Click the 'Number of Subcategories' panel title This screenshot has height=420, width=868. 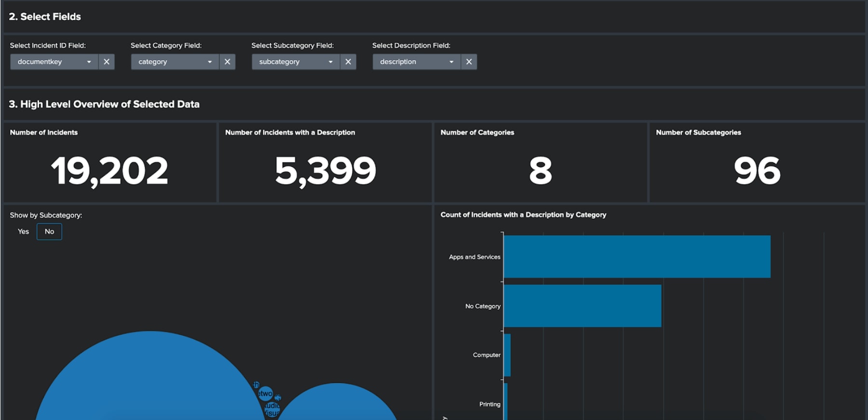(698, 132)
